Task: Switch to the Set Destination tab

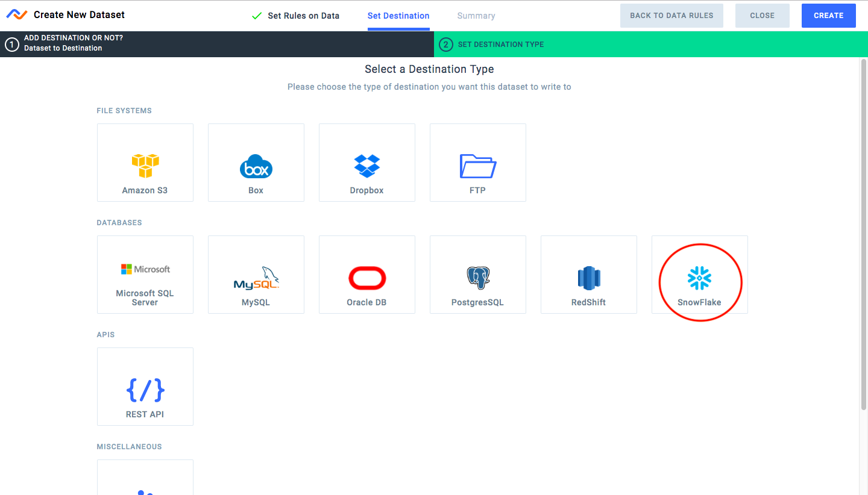Action: click(x=398, y=16)
